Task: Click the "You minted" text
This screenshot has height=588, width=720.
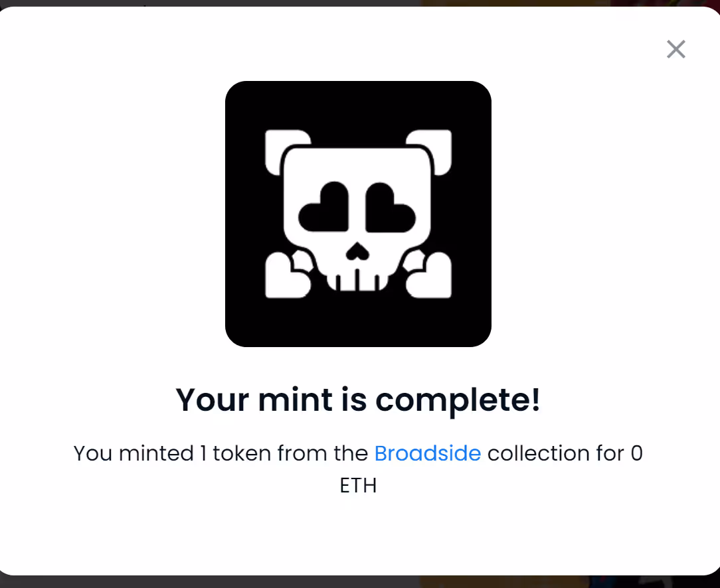Action: tap(134, 453)
